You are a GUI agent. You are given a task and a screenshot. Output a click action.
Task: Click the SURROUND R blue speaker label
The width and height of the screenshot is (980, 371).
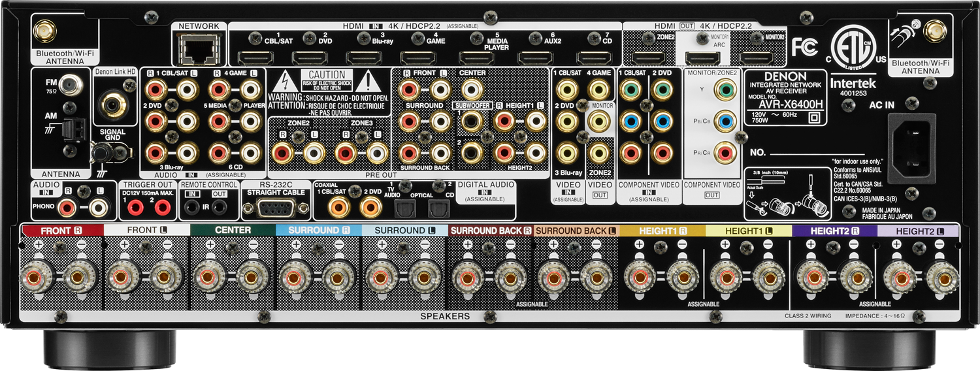click(x=319, y=231)
